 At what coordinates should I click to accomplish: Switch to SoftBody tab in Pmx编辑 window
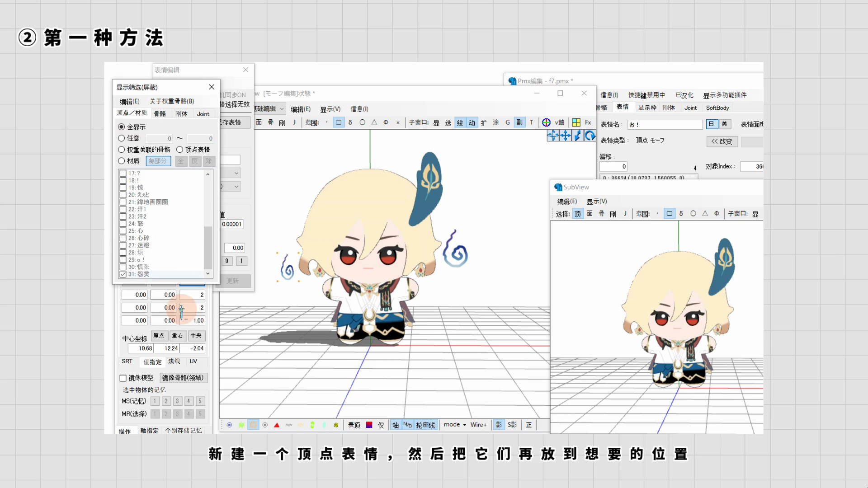click(717, 108)
